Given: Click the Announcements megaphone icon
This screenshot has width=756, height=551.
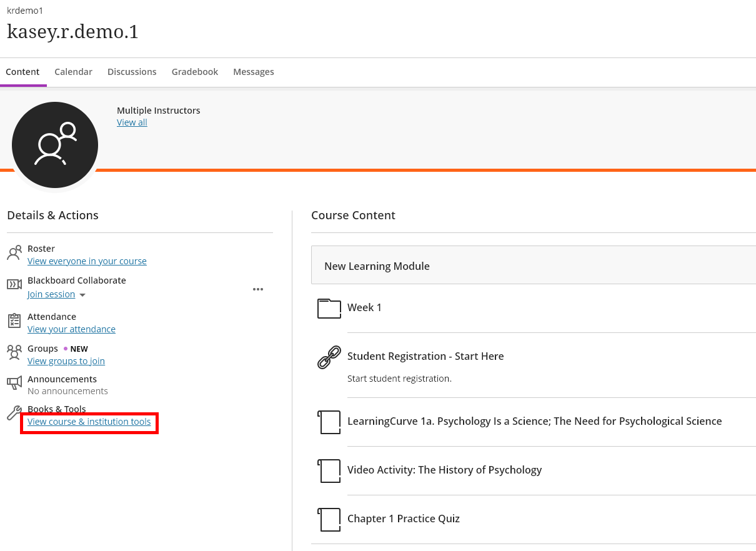Looking at the screenshot, I should [14, 382].
